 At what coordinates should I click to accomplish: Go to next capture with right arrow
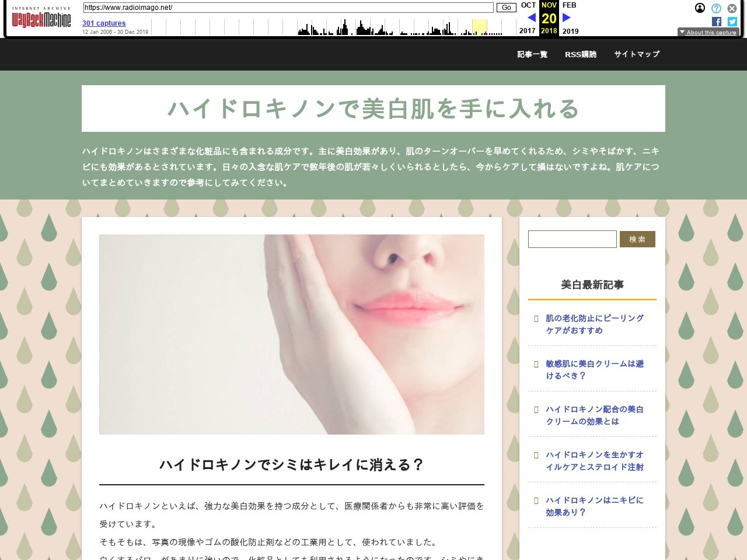[x=566, y=18]
